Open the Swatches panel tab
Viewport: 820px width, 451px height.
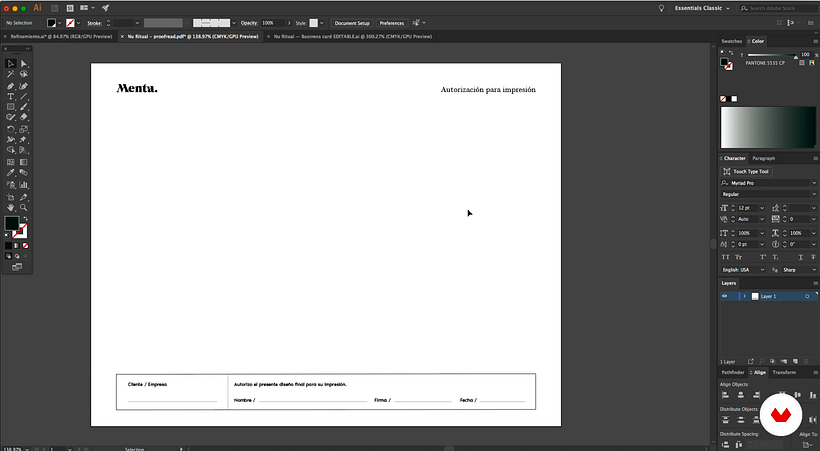pos(731,41)
